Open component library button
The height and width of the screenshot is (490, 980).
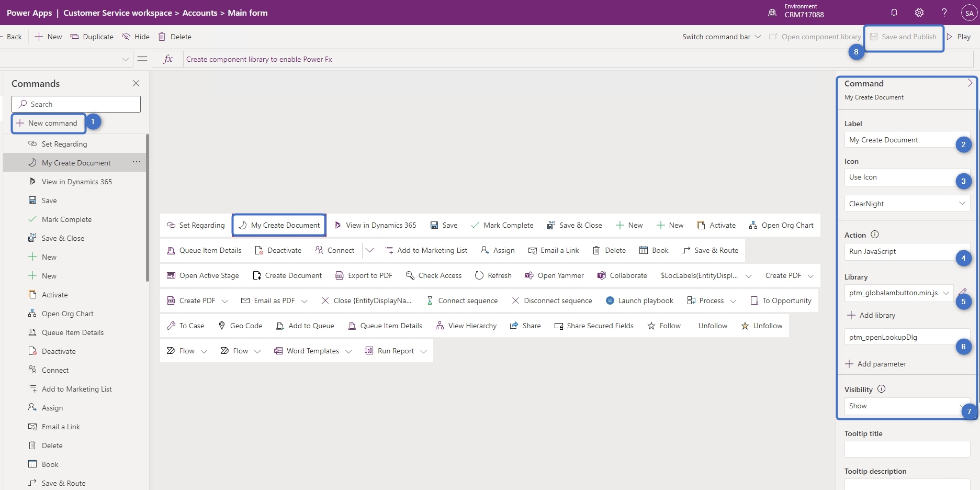(x=815, y=37)
